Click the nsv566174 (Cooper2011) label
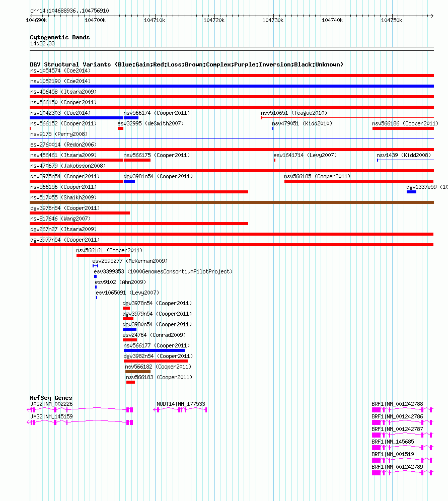This screenshot has width=448, height=501. click(157, 113)
